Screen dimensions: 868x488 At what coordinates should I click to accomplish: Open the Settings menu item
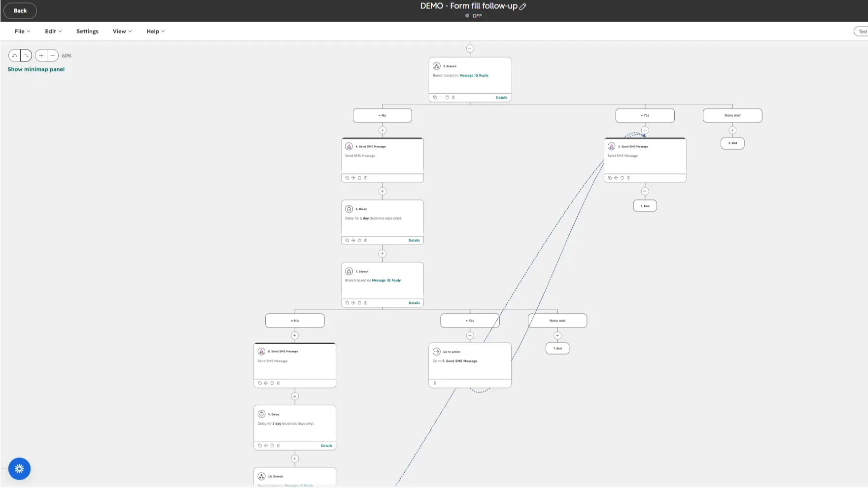[87, 31]
